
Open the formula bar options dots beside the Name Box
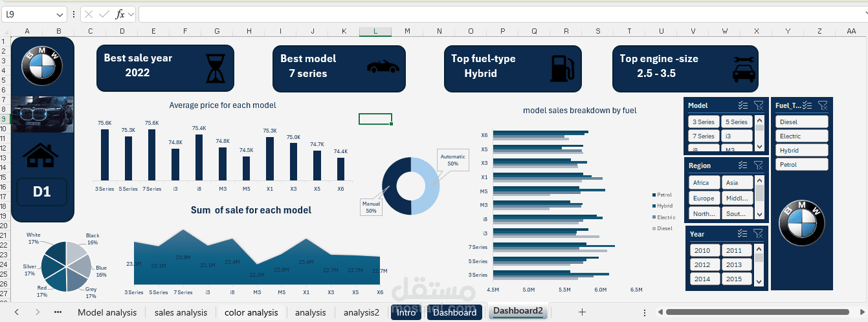tap(74, 14)
